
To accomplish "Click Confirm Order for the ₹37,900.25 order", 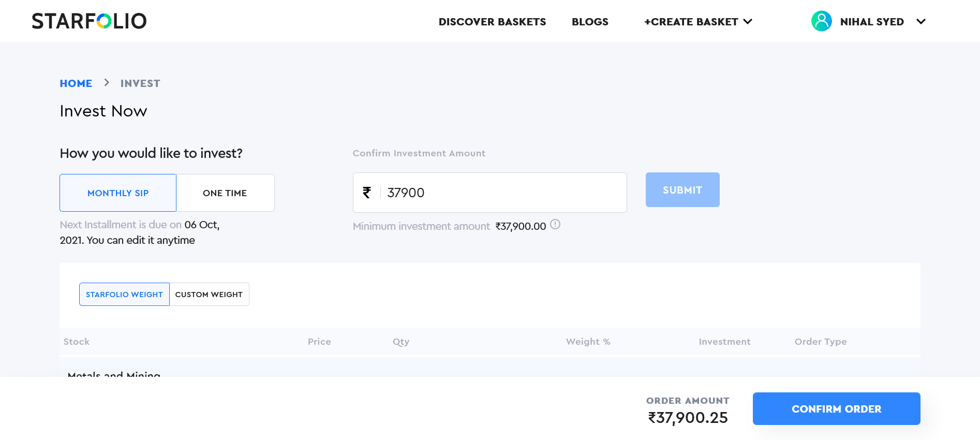I will point(836,408).
